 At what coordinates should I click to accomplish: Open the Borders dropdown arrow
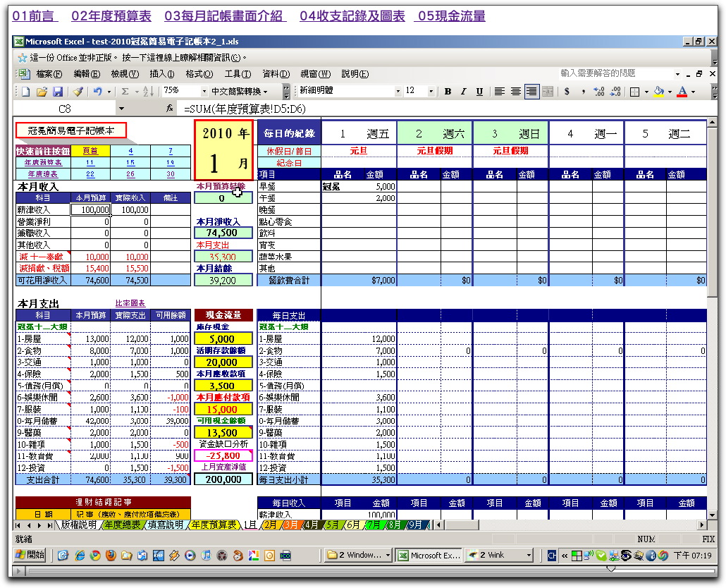click(x=646, y=92)
